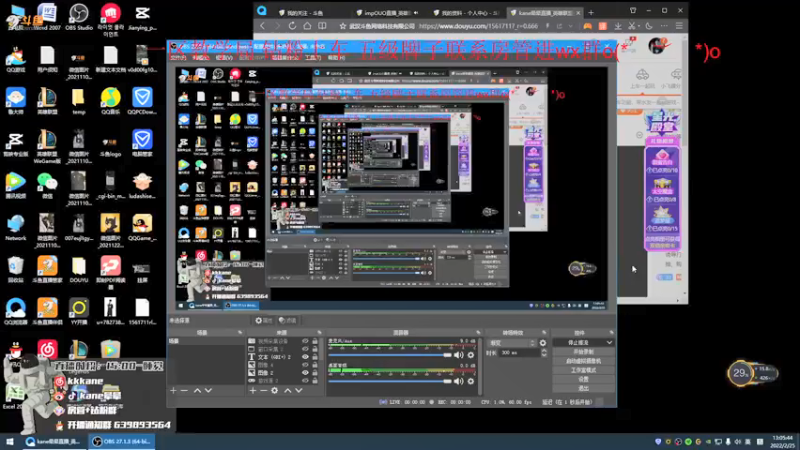Open Properties (属性) for selected source
Image resolution: width=800 pixels, height=450 pixels.
point(264,320)
